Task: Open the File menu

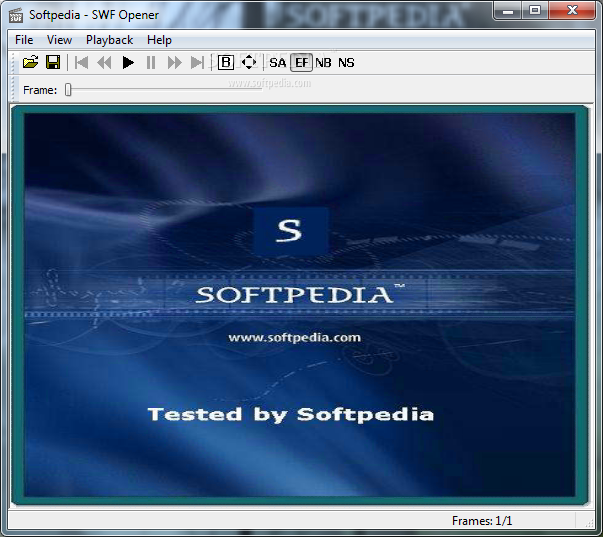Action: click(24, 40)
